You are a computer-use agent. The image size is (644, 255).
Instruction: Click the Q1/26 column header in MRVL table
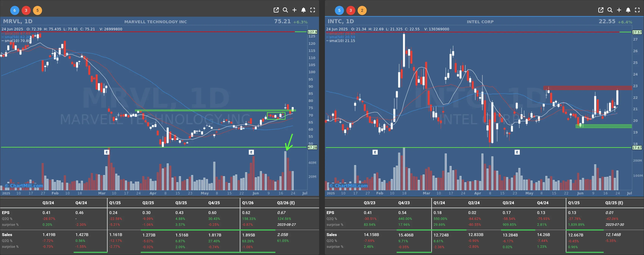pyautogui.click(x=248, y=203)
